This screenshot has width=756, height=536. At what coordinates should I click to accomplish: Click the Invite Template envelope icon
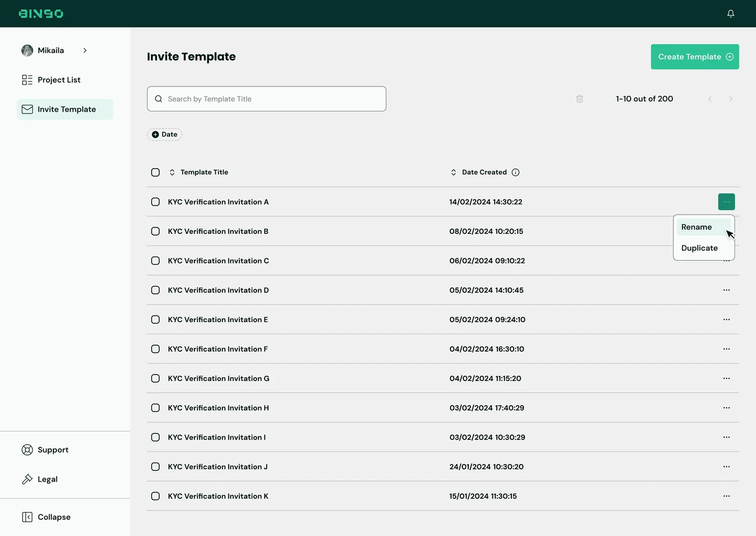pyautogui.click(x=27, y=109)
